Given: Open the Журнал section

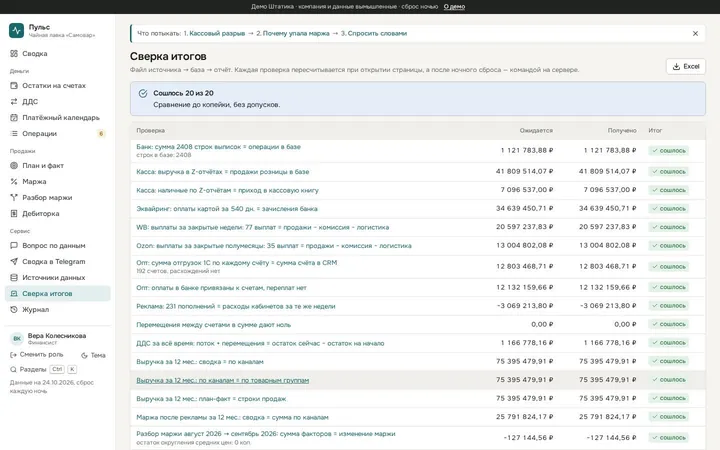Looking at the screenshot, I should pos(57,309).
